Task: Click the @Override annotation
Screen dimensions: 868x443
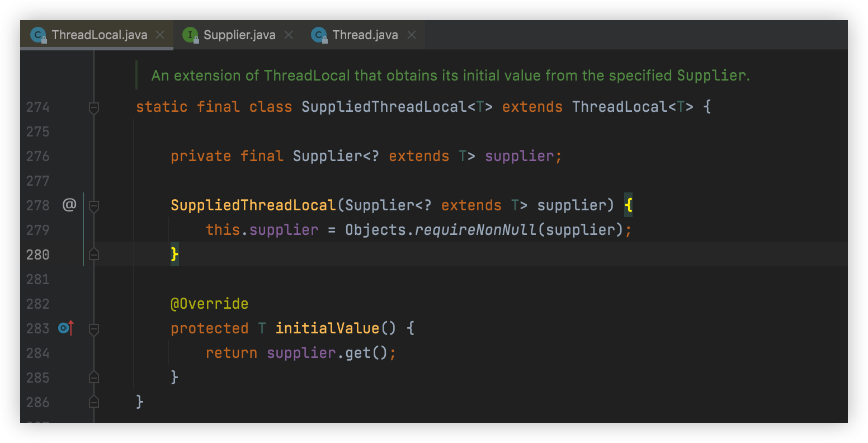Action: tap(209, 304)
